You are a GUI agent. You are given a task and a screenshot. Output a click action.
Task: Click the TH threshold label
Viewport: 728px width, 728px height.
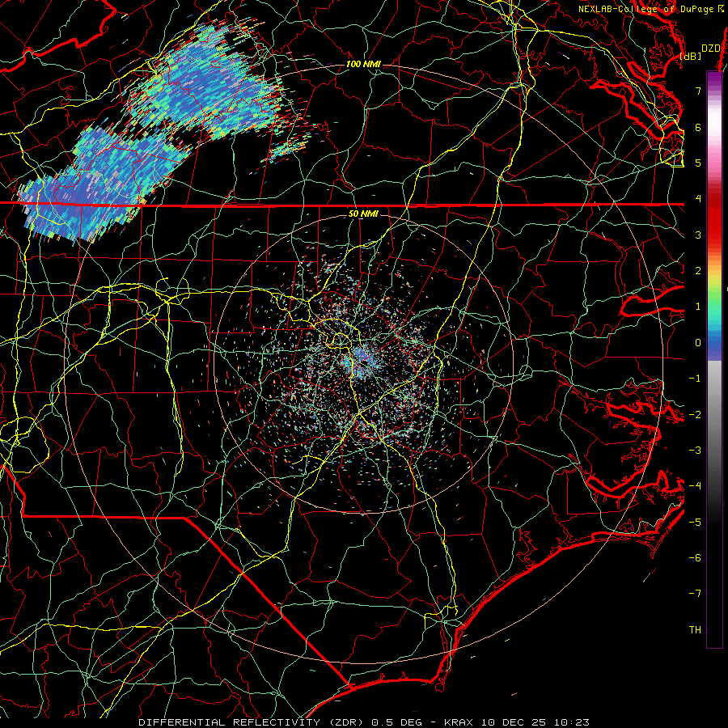click(695, 629)
